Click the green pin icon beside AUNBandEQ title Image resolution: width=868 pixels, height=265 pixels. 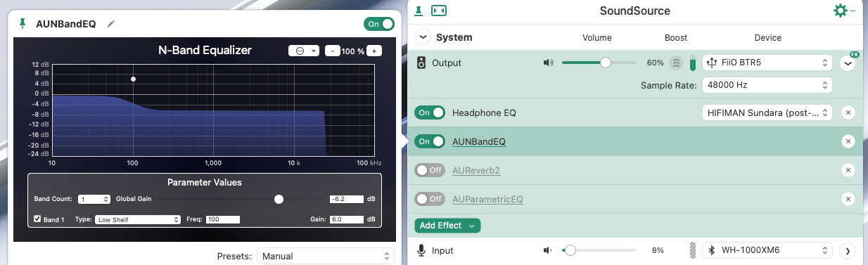pyautogui.click(x=22, y=24)
